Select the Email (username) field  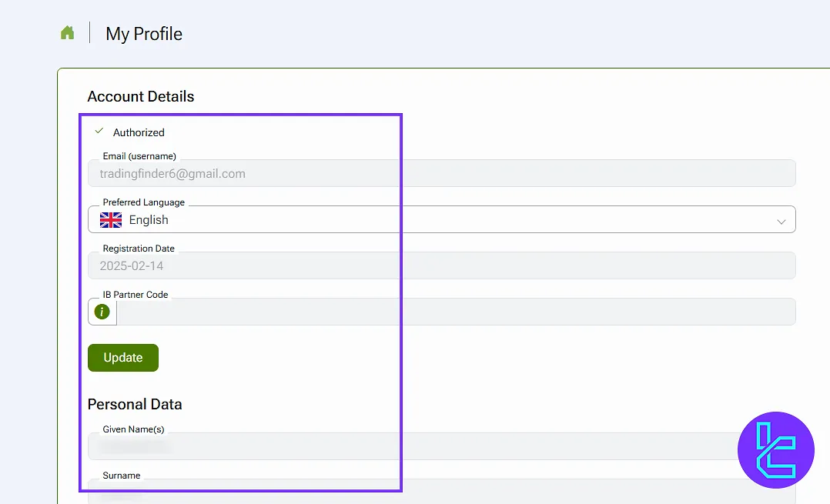click(441, 174)
